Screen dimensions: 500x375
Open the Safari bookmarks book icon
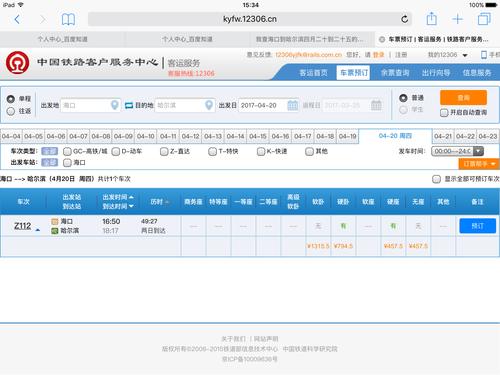click(x=68, y=19)
